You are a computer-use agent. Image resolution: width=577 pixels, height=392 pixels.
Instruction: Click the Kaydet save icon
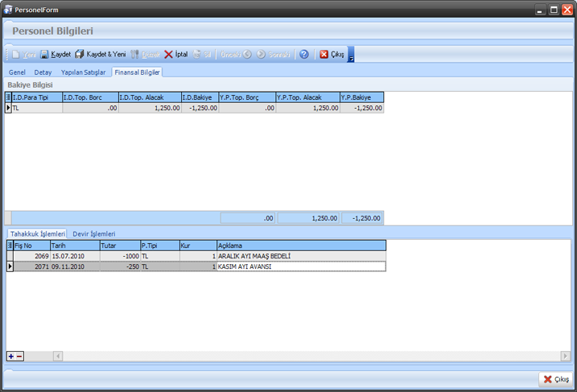45,55
